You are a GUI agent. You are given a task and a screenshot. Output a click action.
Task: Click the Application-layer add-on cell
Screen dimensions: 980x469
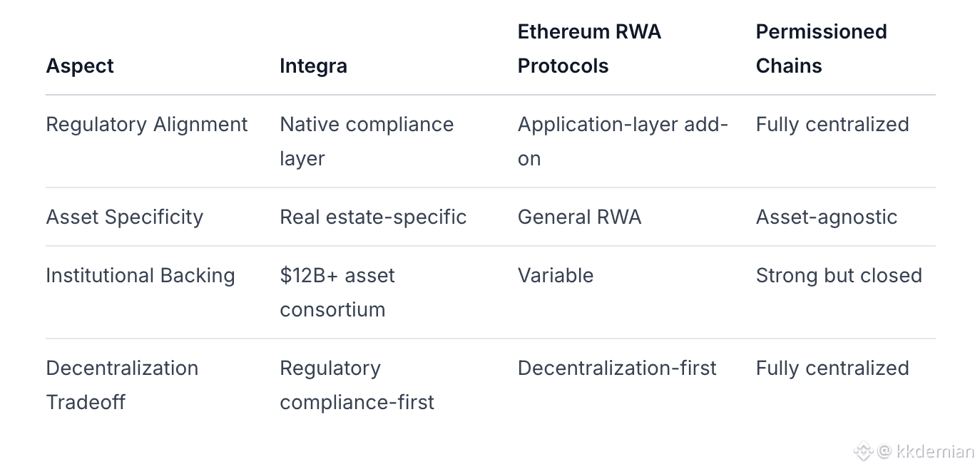tap(622, 141)
